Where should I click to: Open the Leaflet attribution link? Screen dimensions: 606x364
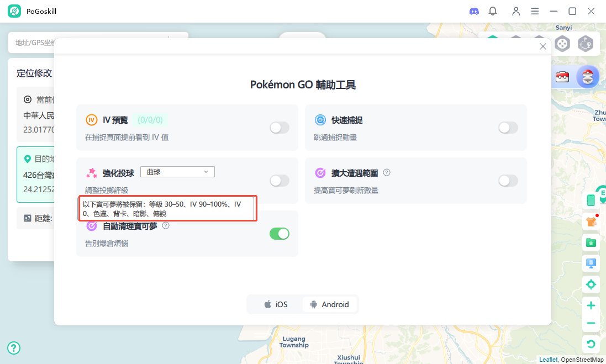tap(548, 360)
